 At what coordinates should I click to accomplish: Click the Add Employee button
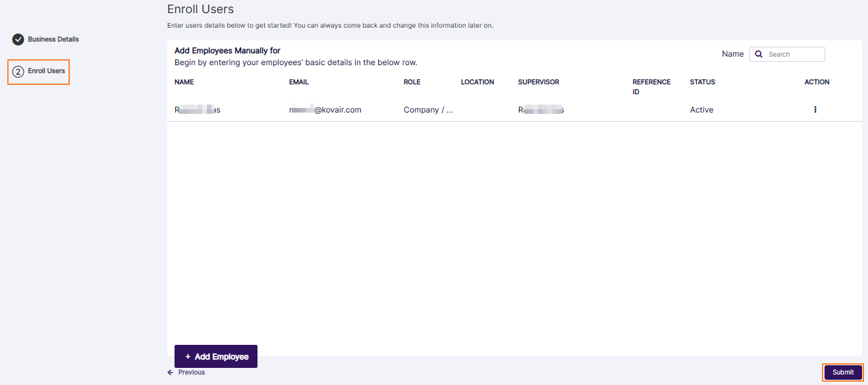pos(215,356)
